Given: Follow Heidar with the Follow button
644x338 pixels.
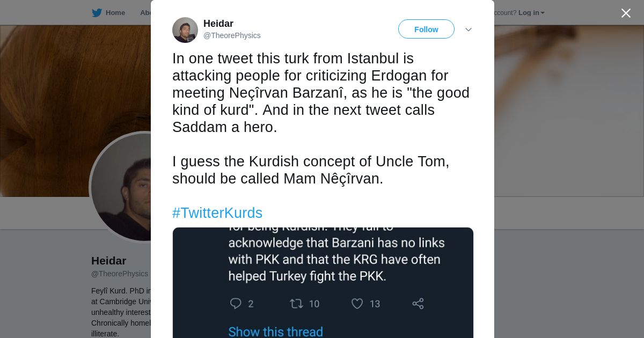Looking at the screenshot, I should tap(426, 30).
